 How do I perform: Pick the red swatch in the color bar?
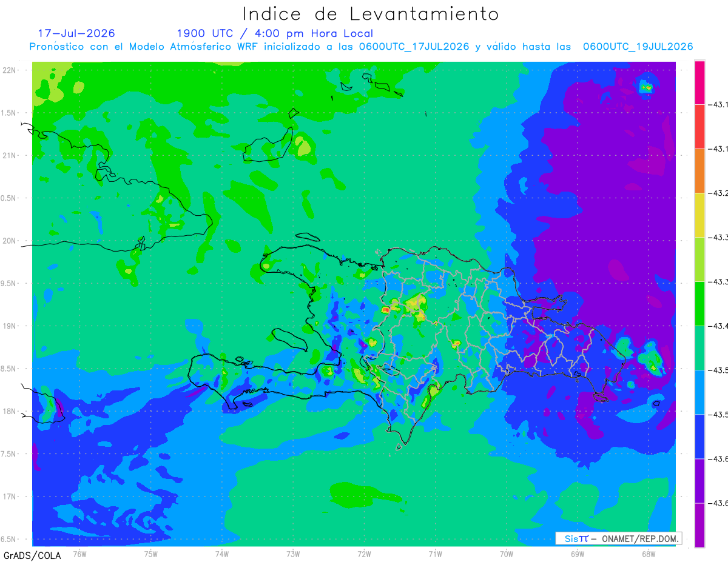tap(699, 127)
